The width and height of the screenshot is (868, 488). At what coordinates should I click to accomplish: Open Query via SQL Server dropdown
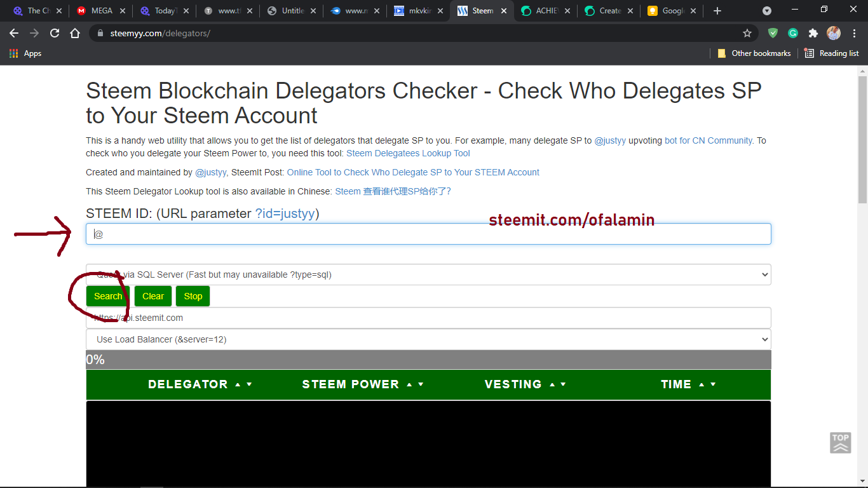pos(428,274)
